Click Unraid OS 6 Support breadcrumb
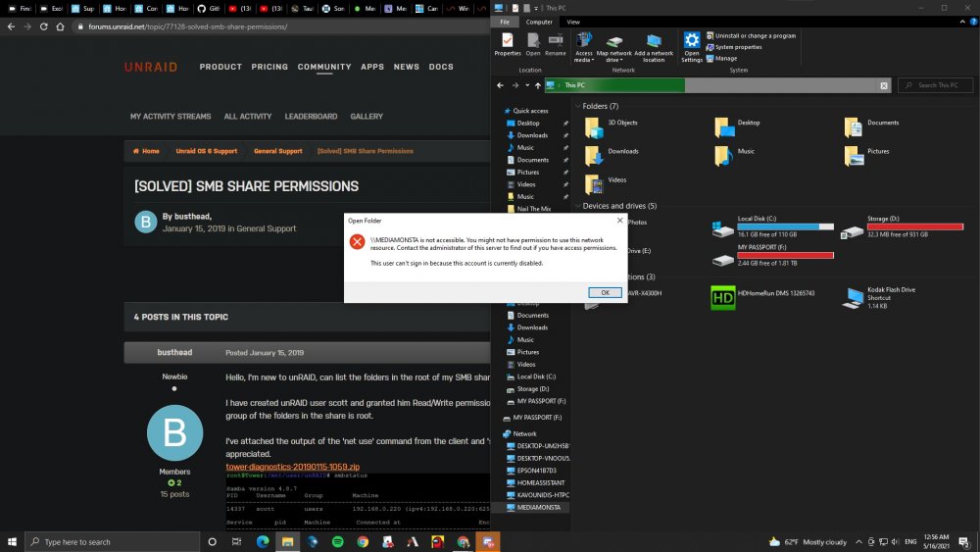The image size is (980, 552). (x=206, y=151)
